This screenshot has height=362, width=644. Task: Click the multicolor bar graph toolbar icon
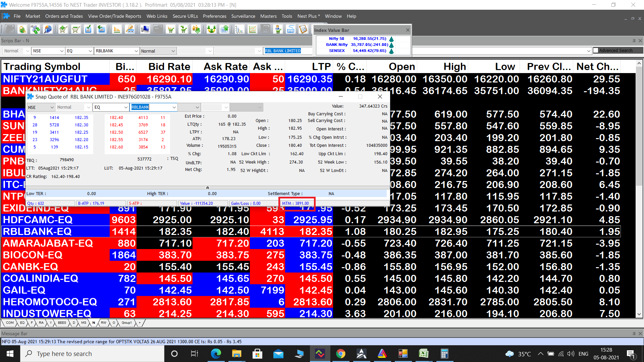pyautogui.click(x=239, y=29)
